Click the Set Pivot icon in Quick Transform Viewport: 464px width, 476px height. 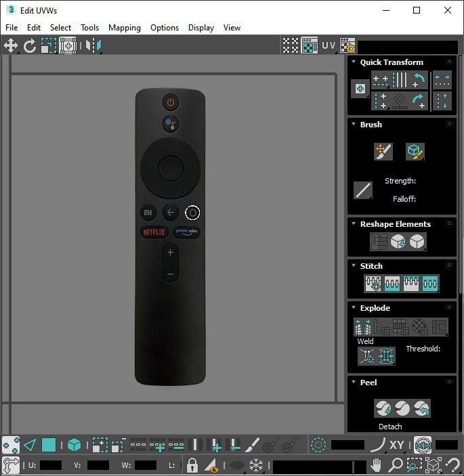(360, 89)
